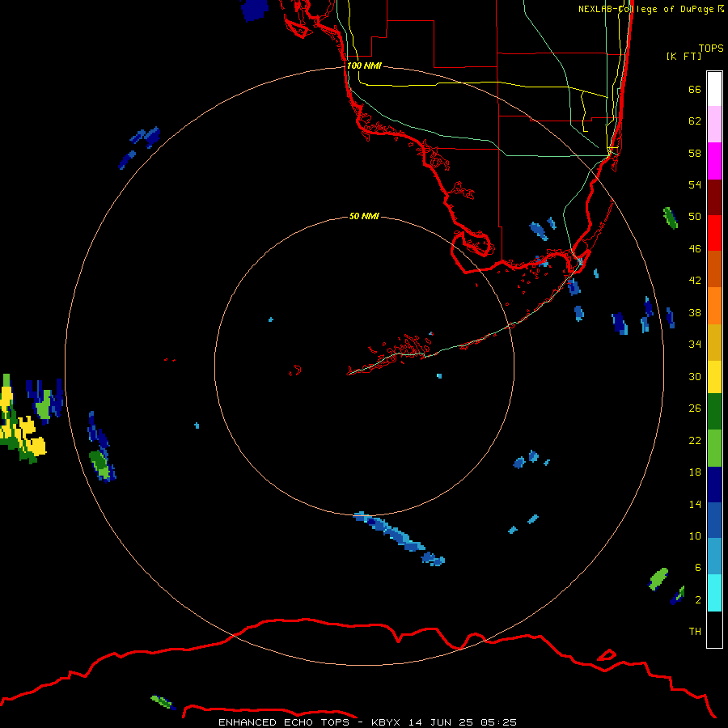The height and width of the screenshot is (728, 728).
Task: Select the cyan 2 kft legend band
Action: 714,593
